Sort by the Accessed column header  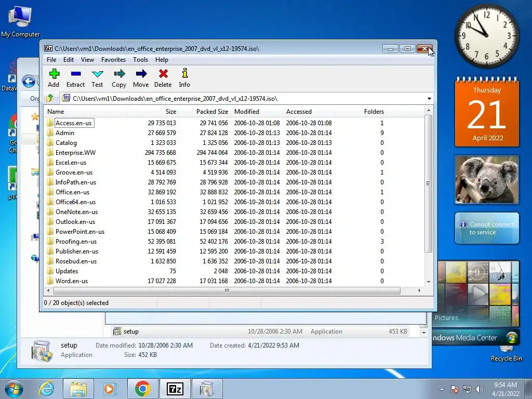[x=309, y=112]
